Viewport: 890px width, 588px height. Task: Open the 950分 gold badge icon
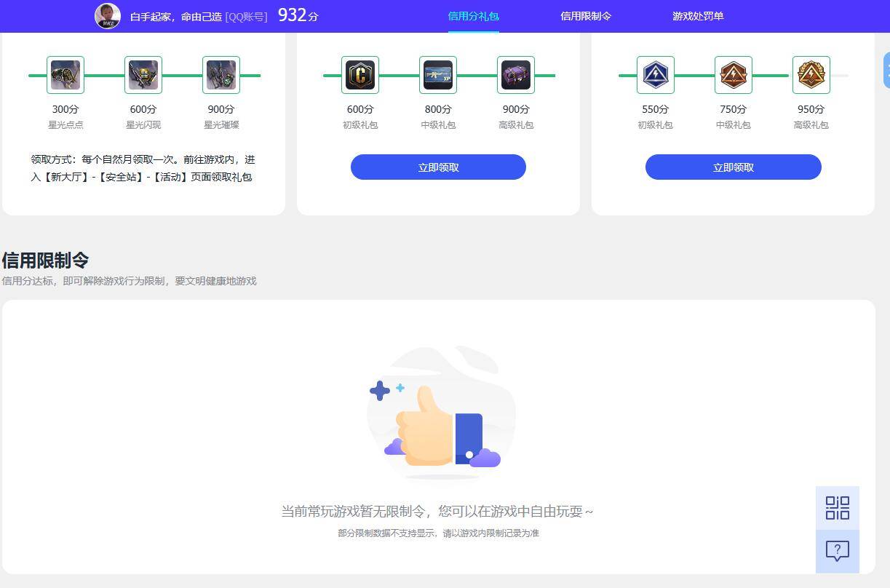[x=811, y=75]
